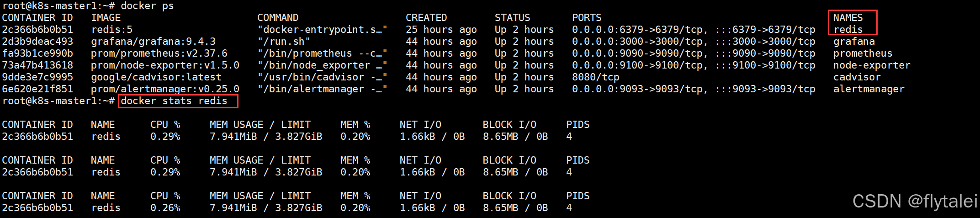The width and height of the screenshot is (980, 218).
Task: Click the IMAGE column header
Action: (106, 18)
